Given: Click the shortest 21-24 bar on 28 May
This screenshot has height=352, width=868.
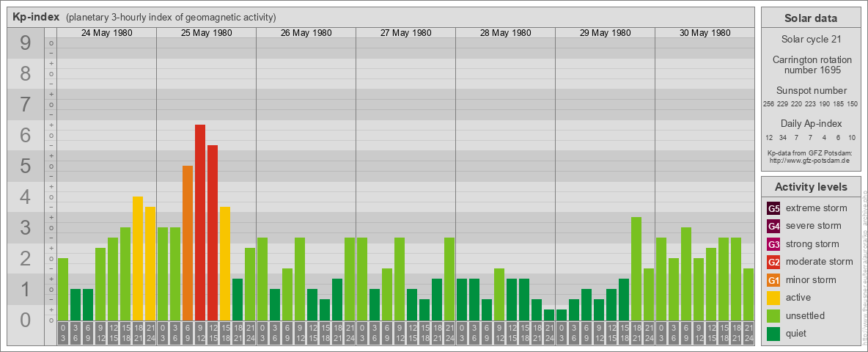Looking at the screenshot, I should point(548,315).
